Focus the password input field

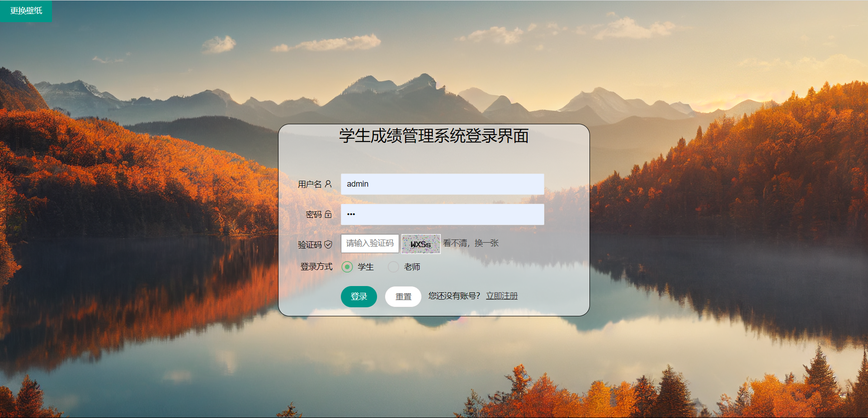[443, 214]
